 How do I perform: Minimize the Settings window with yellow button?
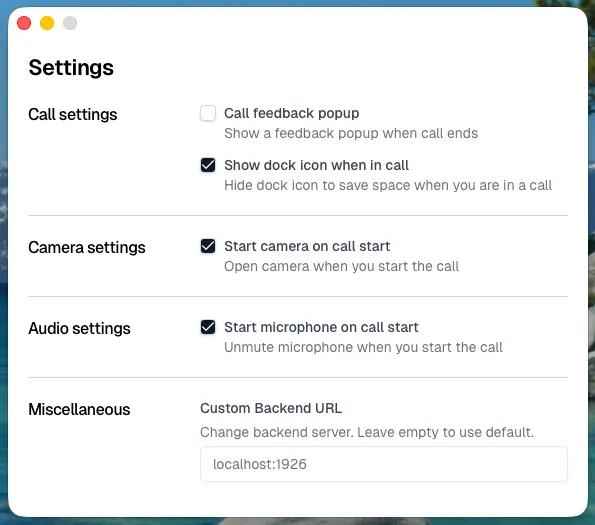pos(47,23)
